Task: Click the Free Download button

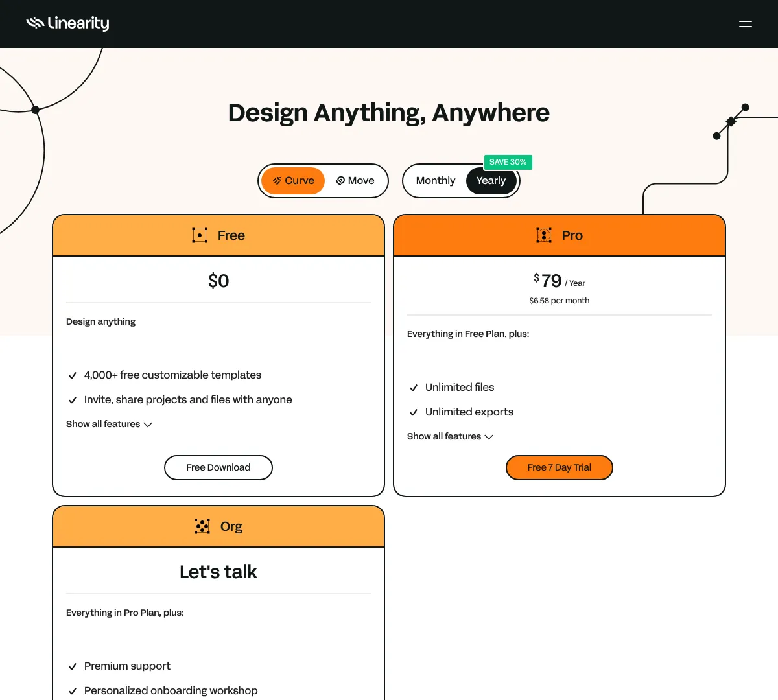Action: [218, 467]
